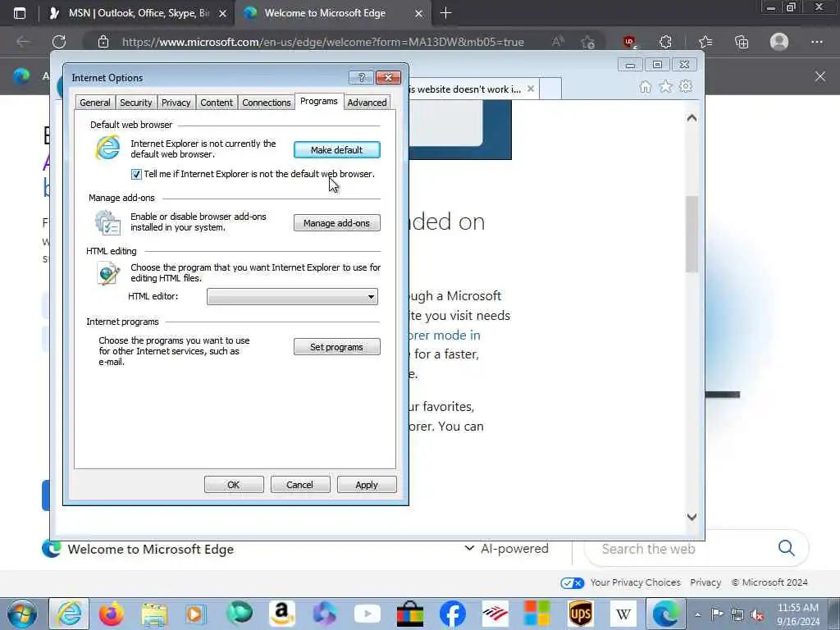Open the Amazon taskbar shortcut
840x630 pixels.
tap(282, 614)
